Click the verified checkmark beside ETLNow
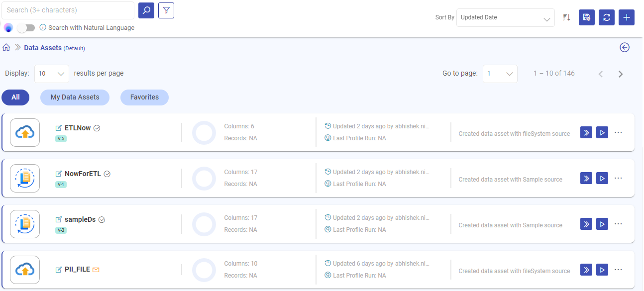This screenshot has width=644, height=291. [97, 128]
